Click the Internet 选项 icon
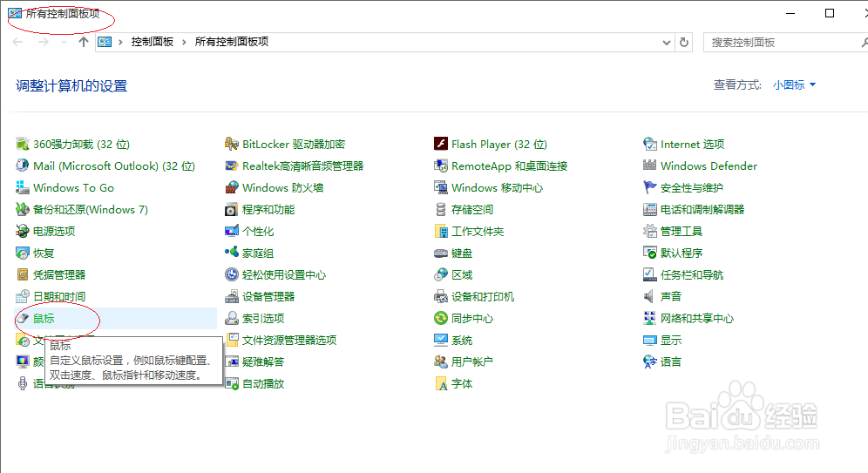The image size is (868, 473). (x=650, y=145)
